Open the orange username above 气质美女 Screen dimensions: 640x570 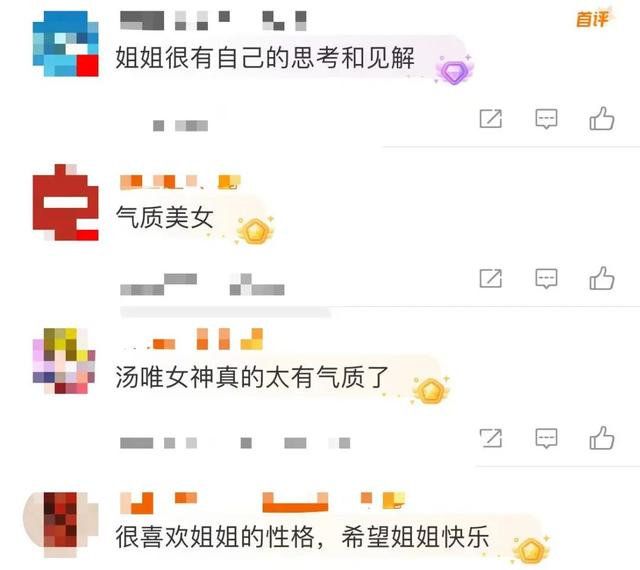pyautogui.click(x=180, y=182)
